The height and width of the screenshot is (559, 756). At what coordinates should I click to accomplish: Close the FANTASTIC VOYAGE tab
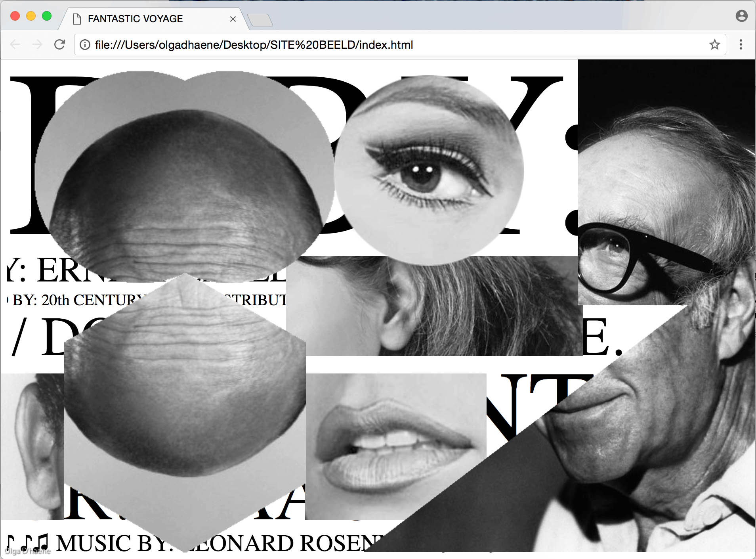tap(233, 19)
